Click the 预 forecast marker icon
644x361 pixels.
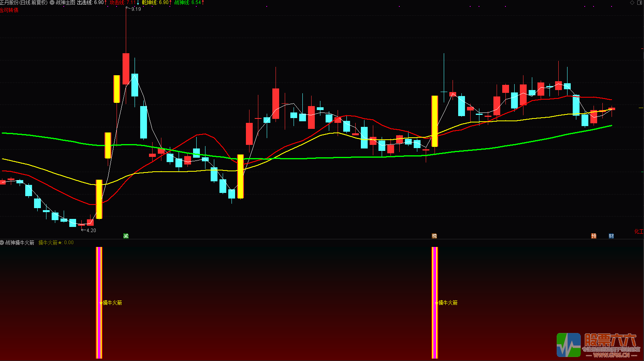(594, 236)
